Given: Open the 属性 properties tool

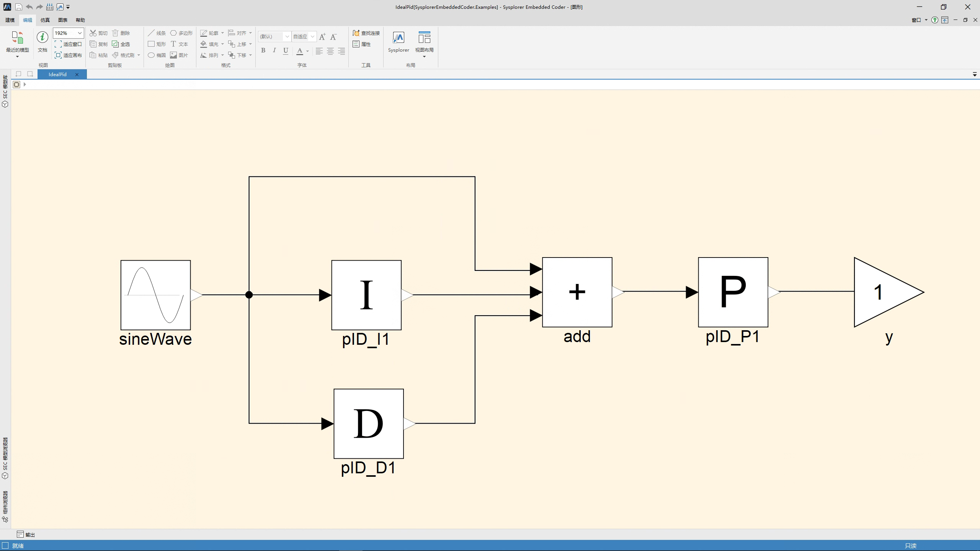Looking at the screenshot, I should click(x=362, y=44).
